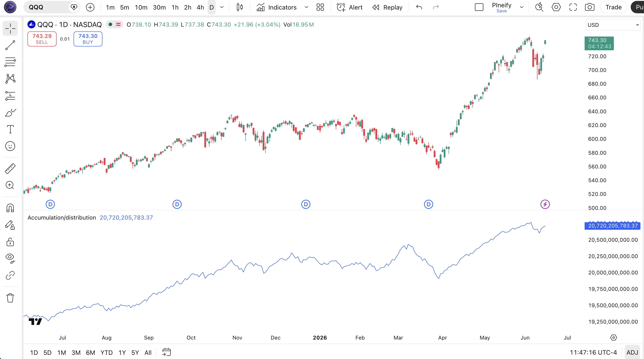Image resolution: width=644 pixels, height=359 pixels.
Task: Click the link drawings chain icon
Action: pyautogui.click(x=10, y=275)
